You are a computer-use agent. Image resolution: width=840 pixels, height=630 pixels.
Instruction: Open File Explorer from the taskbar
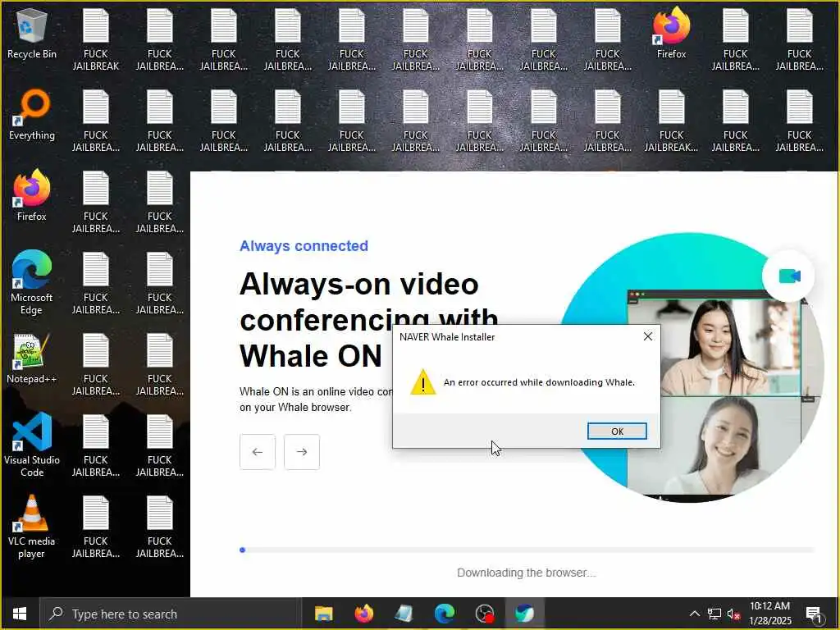pyautogui.click(x=323, y=614)
